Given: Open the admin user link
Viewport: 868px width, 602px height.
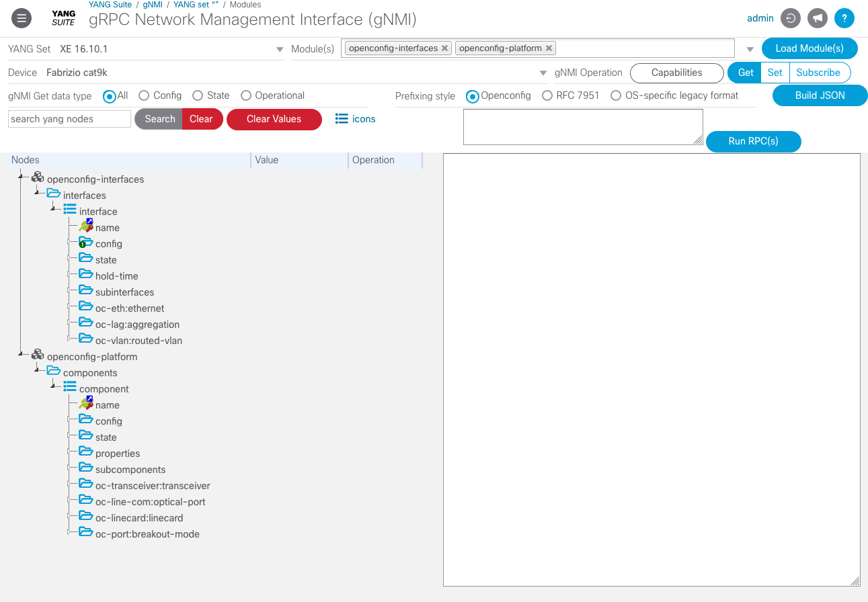Looking at the screenshot, I should coord(760,18).
